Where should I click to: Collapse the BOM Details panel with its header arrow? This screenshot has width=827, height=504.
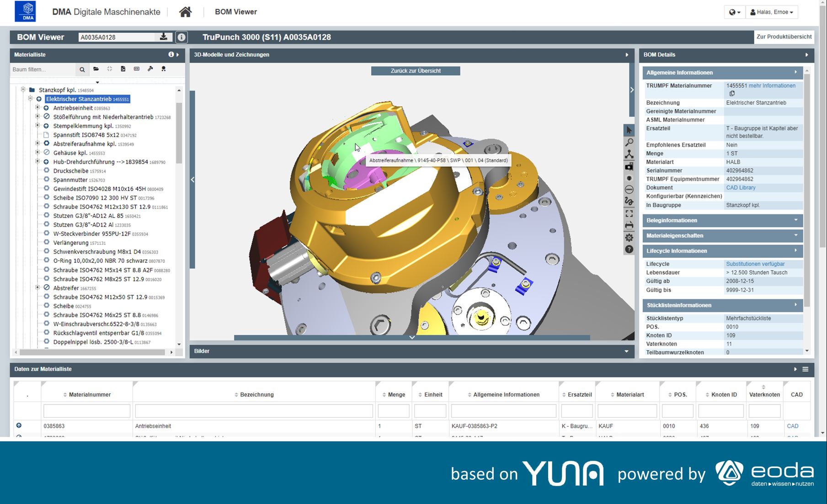(806, 55)
